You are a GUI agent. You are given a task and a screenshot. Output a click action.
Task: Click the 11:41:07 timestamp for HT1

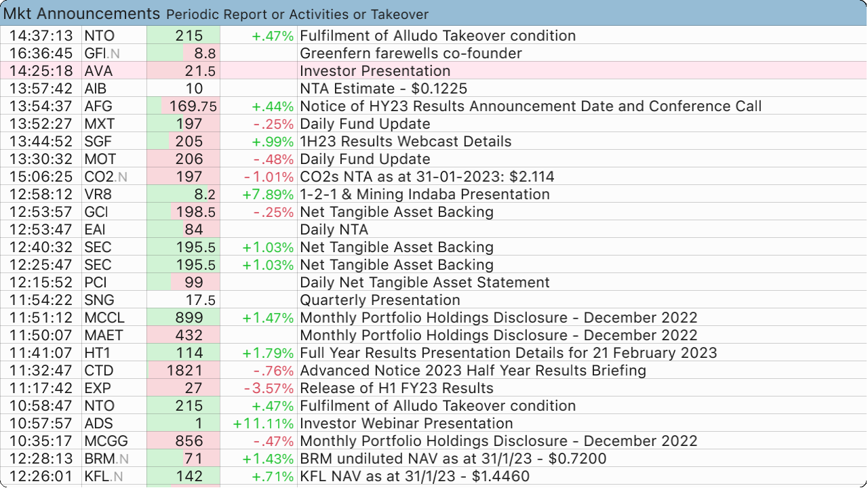point(41,353)
